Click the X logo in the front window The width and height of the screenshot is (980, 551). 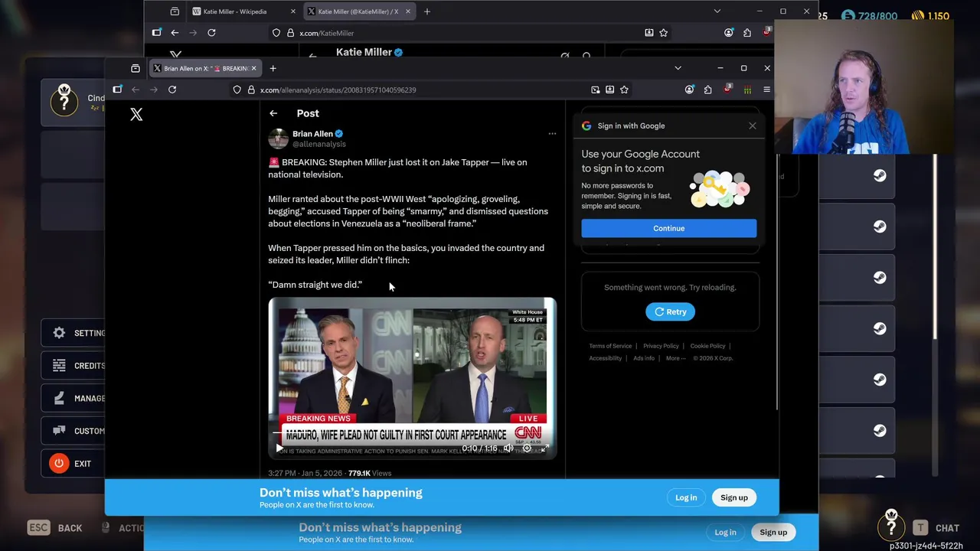(x=136, y=115)
